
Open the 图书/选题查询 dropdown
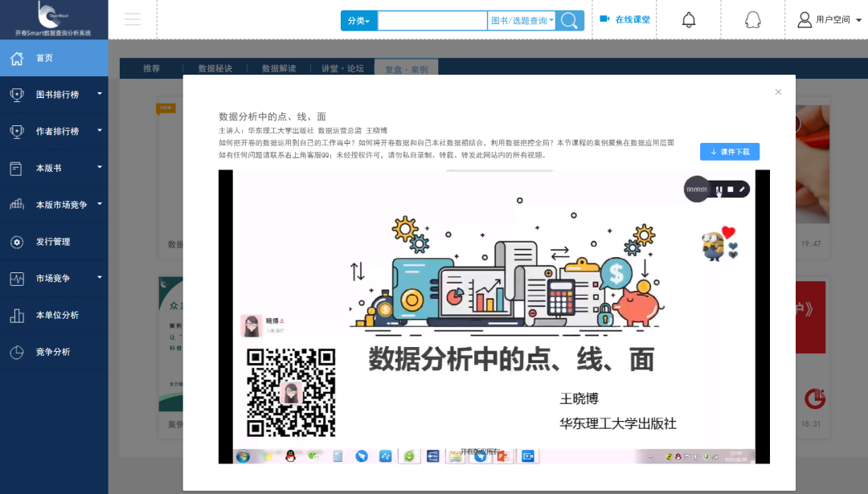(x=522, y=20)
